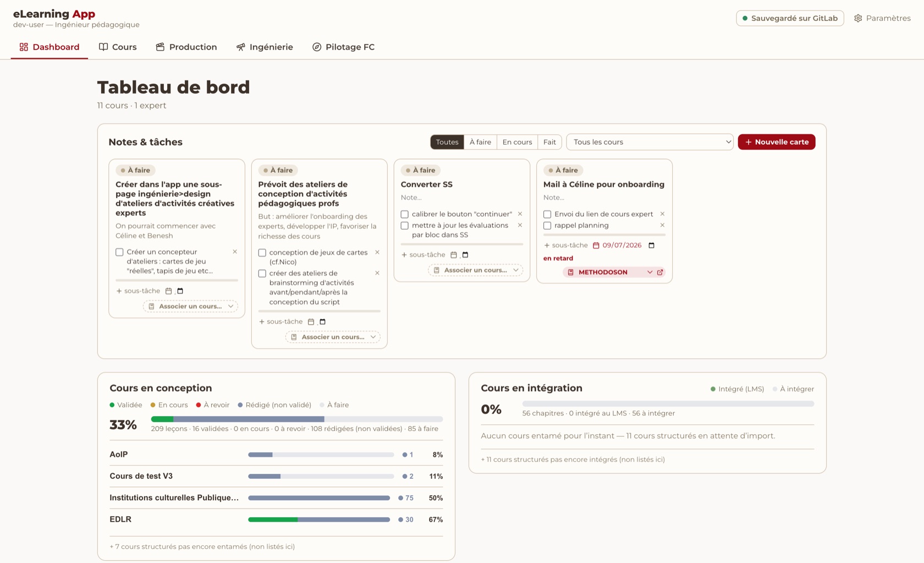Click the overall 33% conception progress bar
924x563 pixels.
[x=297, y=419]
